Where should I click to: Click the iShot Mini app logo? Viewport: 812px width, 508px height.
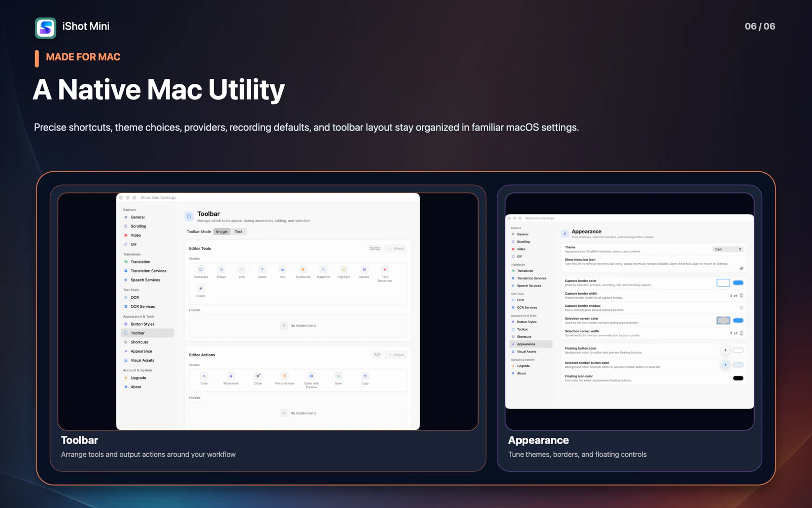tap(46, 28)
